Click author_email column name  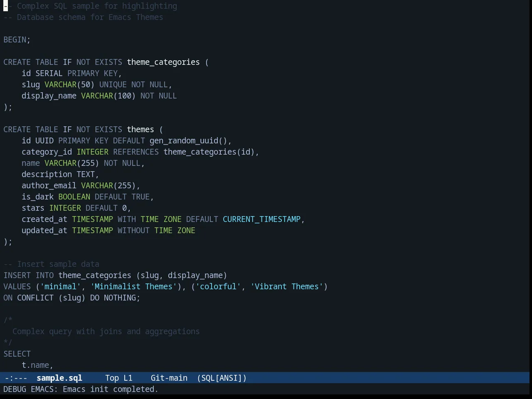[x=49, y=185]
